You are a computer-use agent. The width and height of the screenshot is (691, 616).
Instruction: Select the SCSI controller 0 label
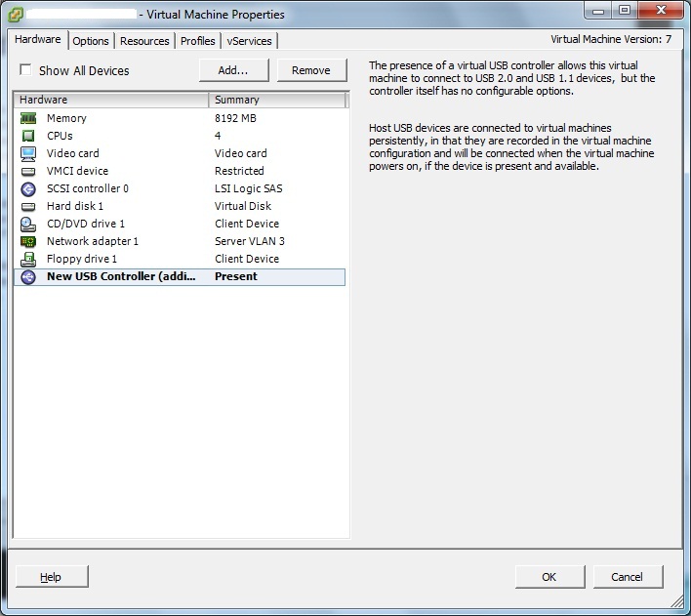point(88,188)
